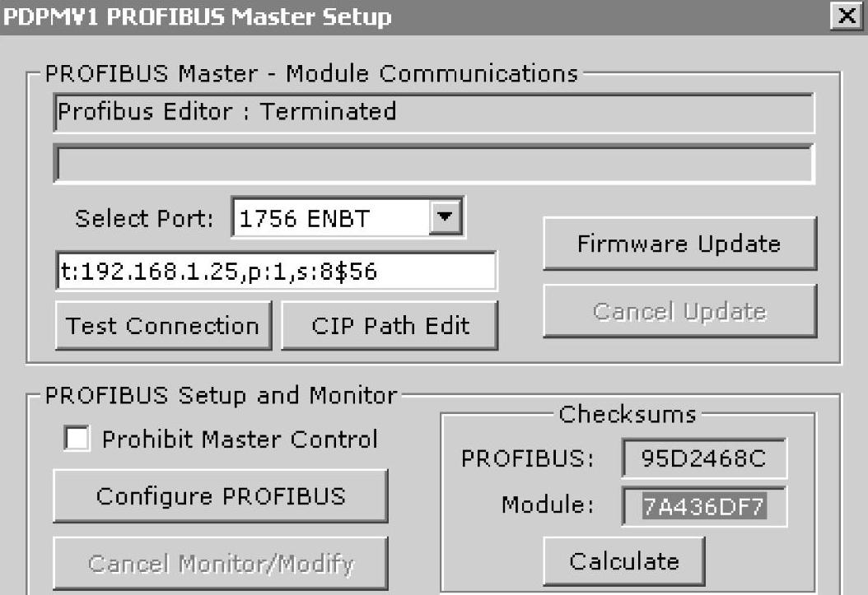The width and height of the screenshot is (868, 595).
Task: Click the Select Port label
Action: click(144, 218)
